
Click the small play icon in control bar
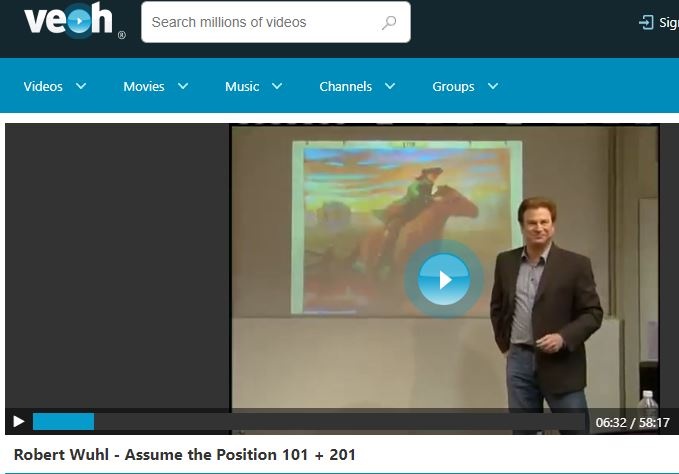[18, 422]
